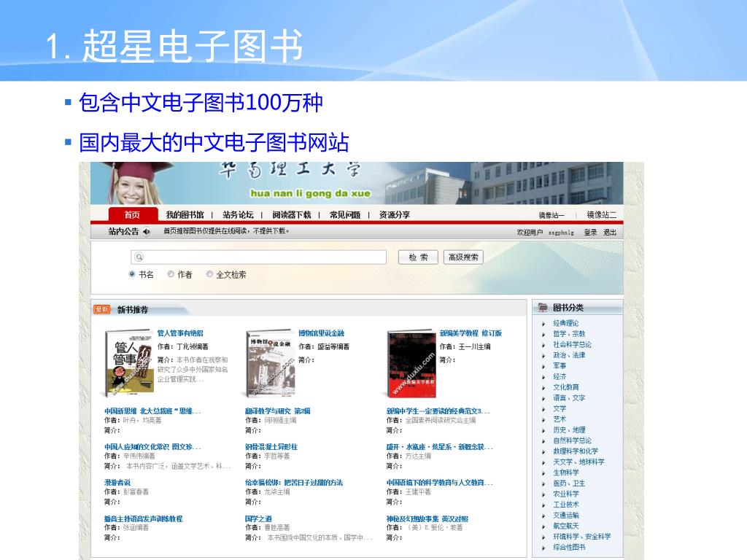Expand the 社会科学总论 category arrow

click(x=543, y=345)
